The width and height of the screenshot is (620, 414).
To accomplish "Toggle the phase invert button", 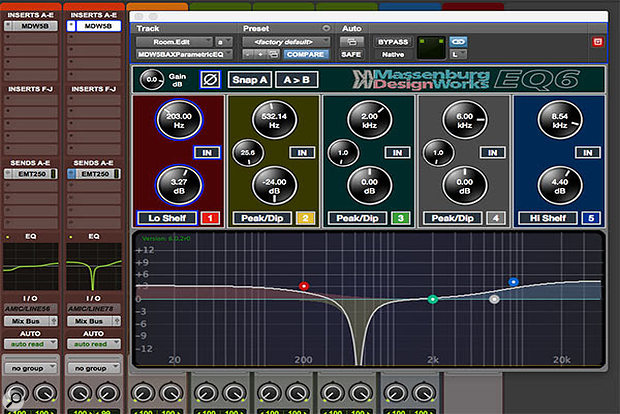I will pyautogui.click(x=210, y=79).
